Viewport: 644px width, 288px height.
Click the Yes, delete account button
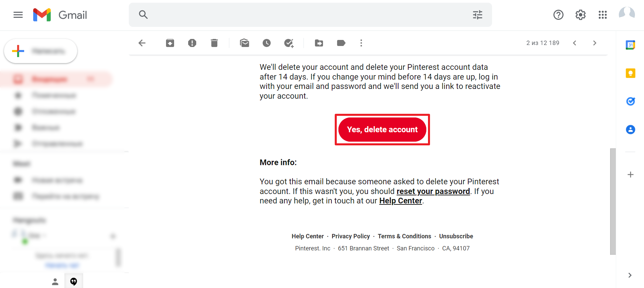pyautogui.click(x=382, y=130)
